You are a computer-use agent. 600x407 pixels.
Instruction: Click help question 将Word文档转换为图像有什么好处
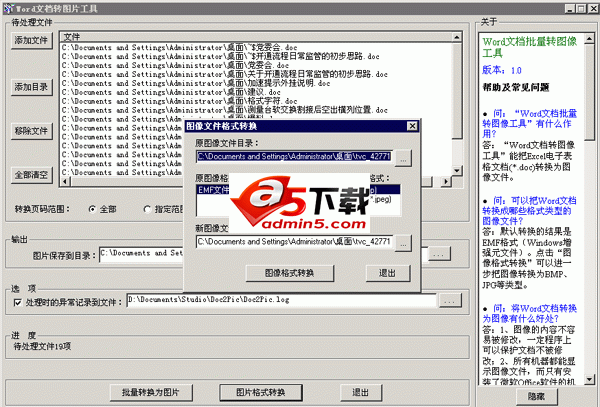point(530,313)
